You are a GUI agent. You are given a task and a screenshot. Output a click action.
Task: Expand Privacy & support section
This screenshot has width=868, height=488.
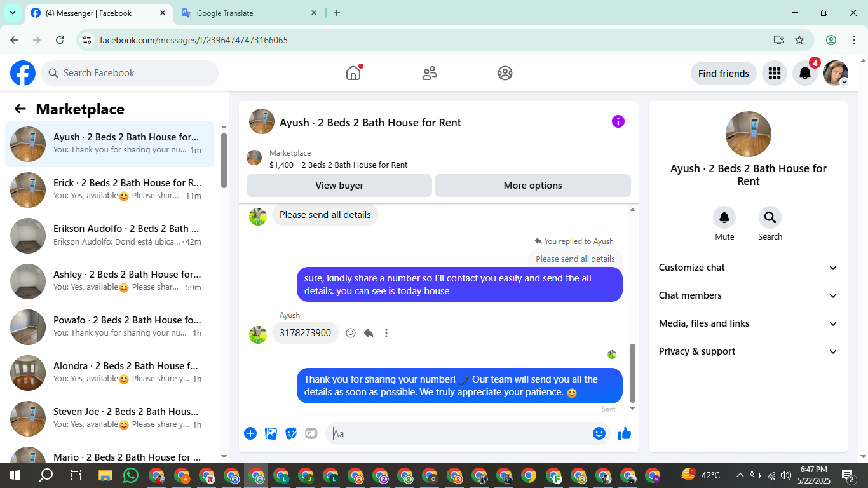[x=749, y=351]
